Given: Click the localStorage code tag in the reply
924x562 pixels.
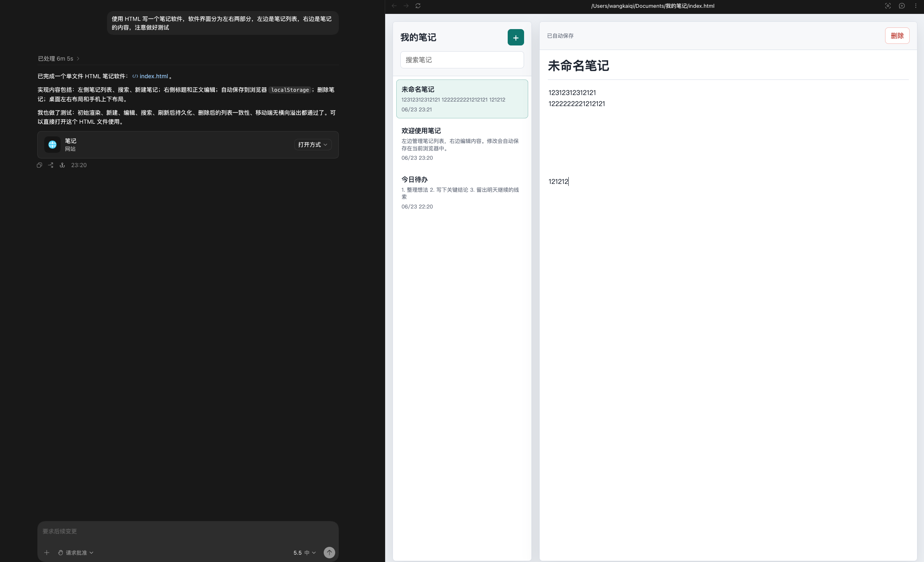Looking at the screenshot, I should pyautogui.click(x=290, y=90).
